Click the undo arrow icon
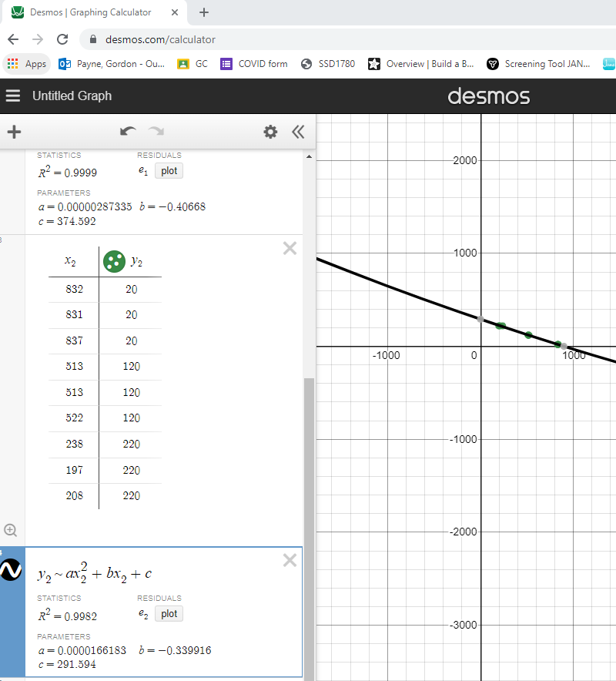Screen dimensions: 616x681 (128, 131)
